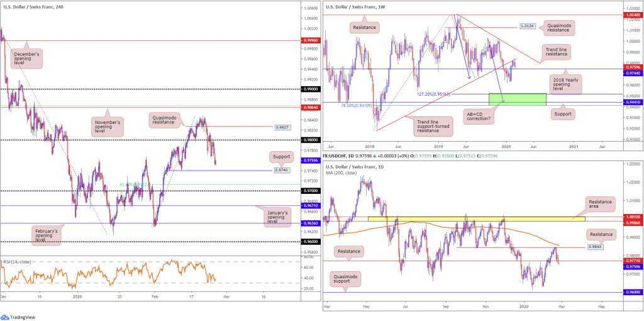
Task: Click the November's opening level annotation
Action: pos(108,125)
